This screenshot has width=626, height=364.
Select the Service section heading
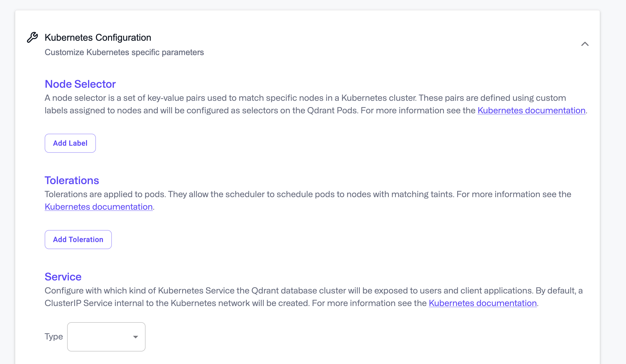tap(63, 277)
